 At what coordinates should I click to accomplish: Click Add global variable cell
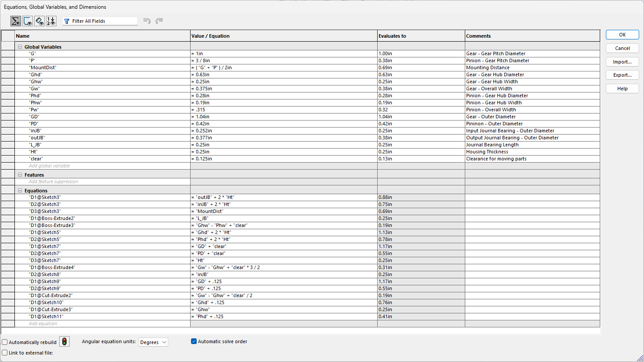[x=103, y=166]
